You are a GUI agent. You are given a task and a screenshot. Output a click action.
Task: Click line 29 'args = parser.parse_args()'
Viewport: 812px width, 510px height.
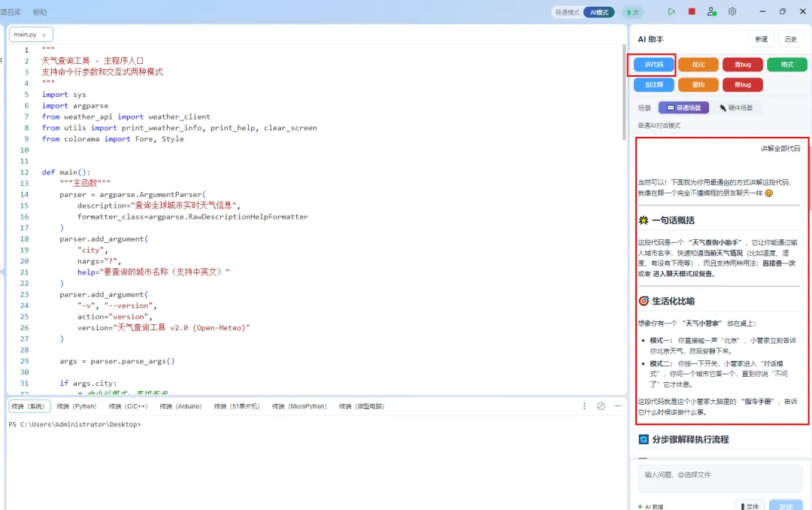coord(117,361)
